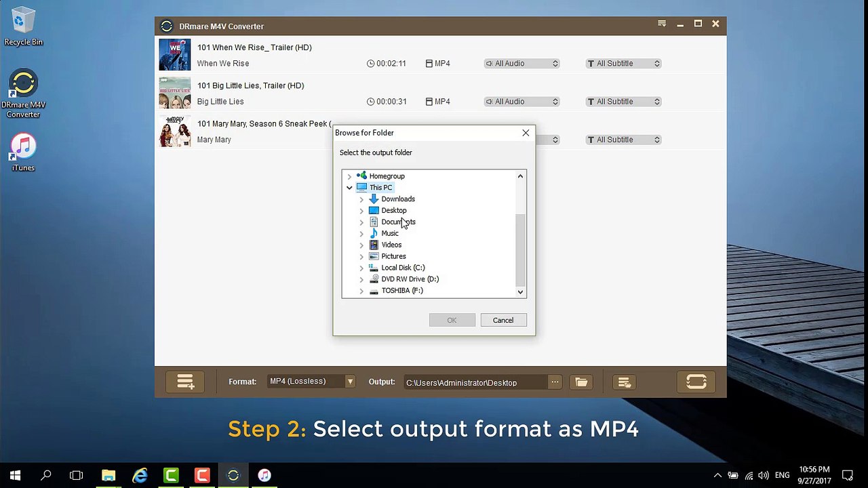The height and width of the screenshot is (488, 868).
Task: Open All Subtitle dropdown for When We Rise
Action: pyautogui.click(x=623, y=64)
